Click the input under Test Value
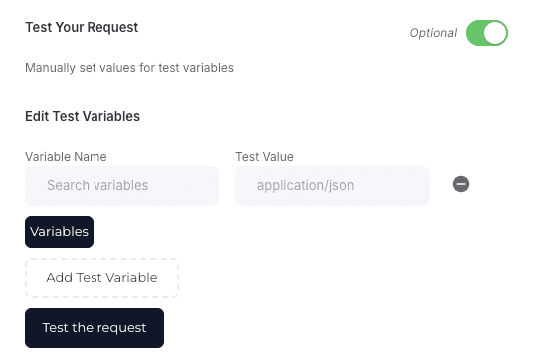The image size is (544, 362). [x=332, y=186]
